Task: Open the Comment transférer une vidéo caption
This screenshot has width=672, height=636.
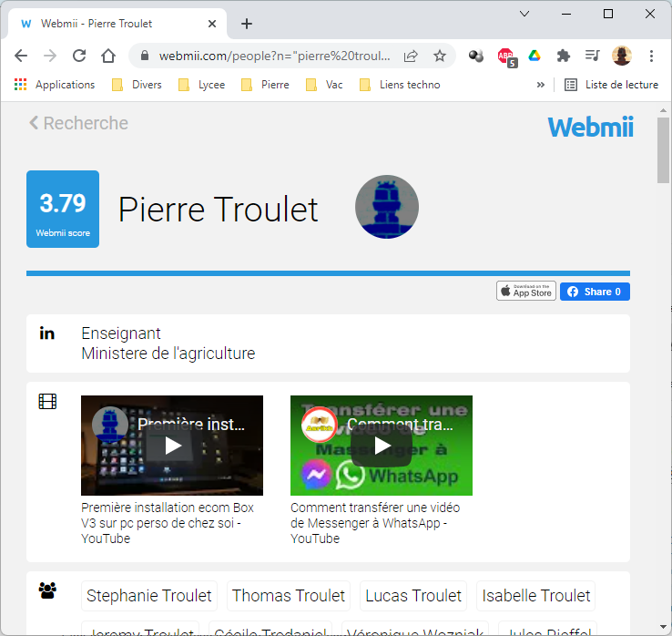Action: point(375,523)
